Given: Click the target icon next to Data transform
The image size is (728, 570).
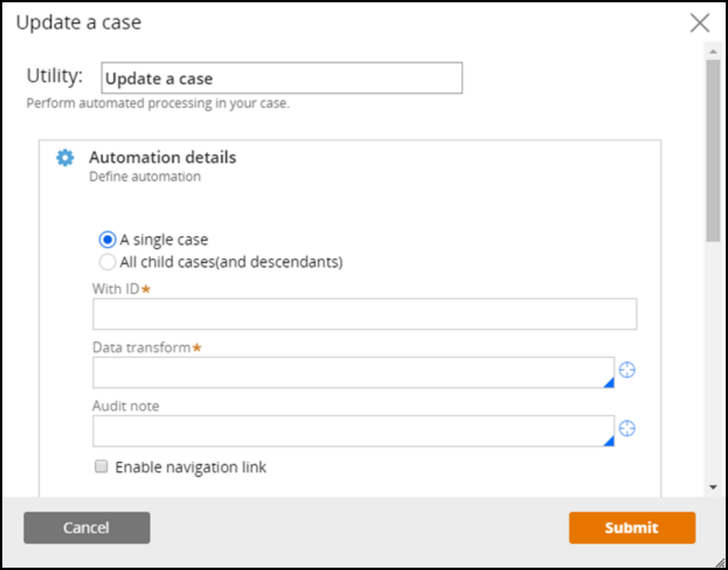Looking at the screenshot, I should click(627, 370).
